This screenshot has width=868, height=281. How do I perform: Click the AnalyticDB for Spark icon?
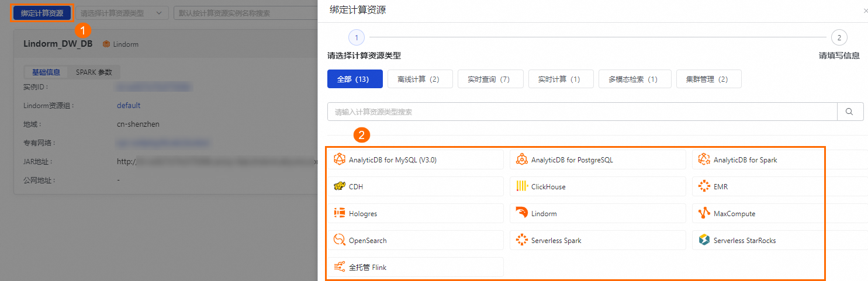click(704, 159)
